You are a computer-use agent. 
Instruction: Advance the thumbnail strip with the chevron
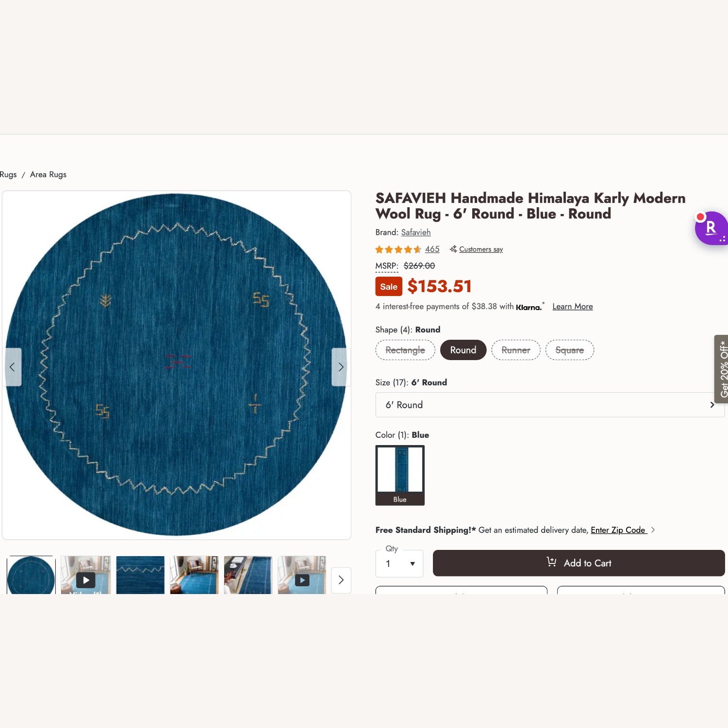(341, 580)
